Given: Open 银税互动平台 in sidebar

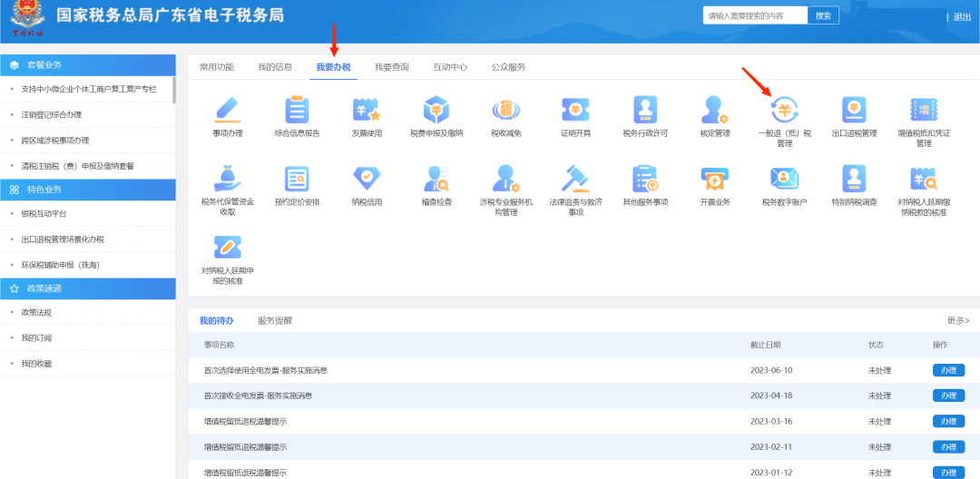Looking at the screenshot, I should (44, 213).
